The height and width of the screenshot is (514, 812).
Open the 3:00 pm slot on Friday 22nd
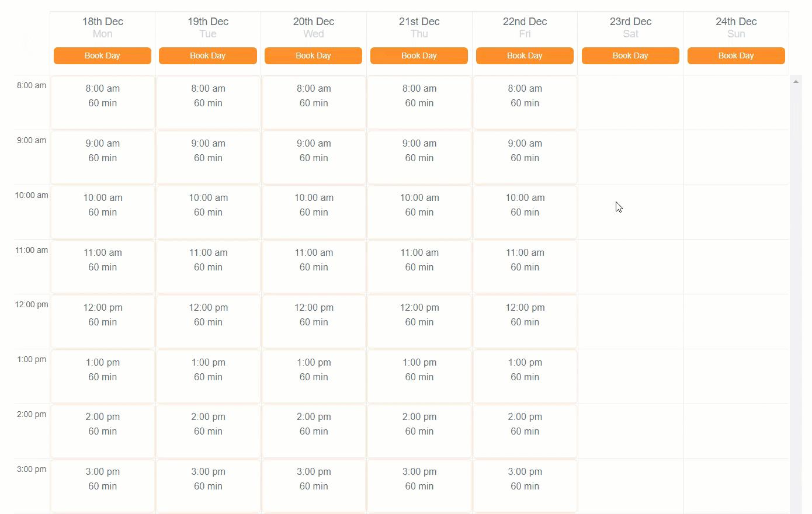(525, 486)
